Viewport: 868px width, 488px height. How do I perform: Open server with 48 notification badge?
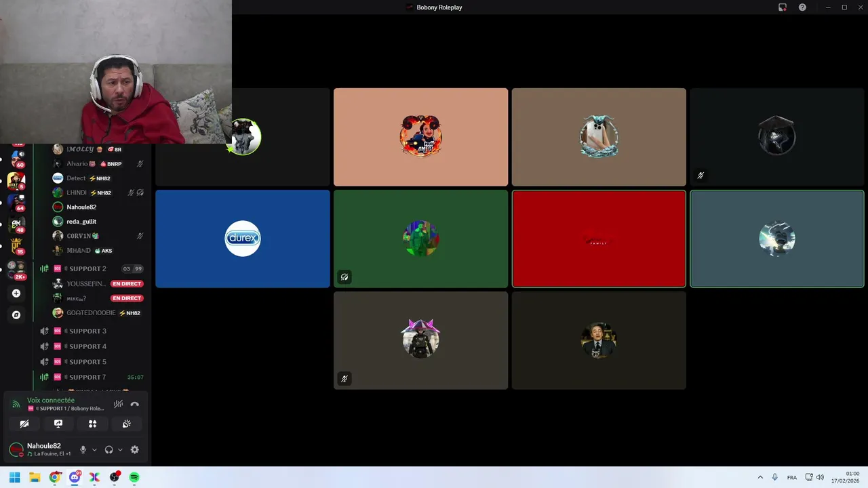point(16,224)
